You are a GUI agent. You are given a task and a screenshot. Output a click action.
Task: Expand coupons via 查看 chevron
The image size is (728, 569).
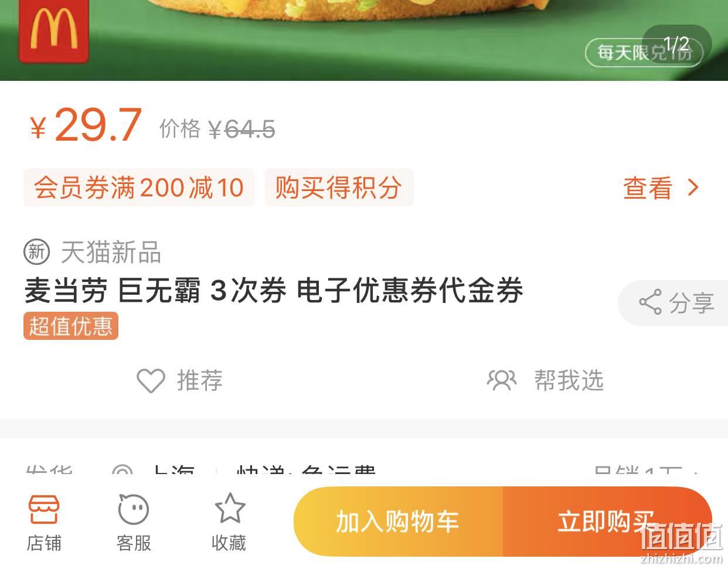pyautogui.click(x=693, y=188)
